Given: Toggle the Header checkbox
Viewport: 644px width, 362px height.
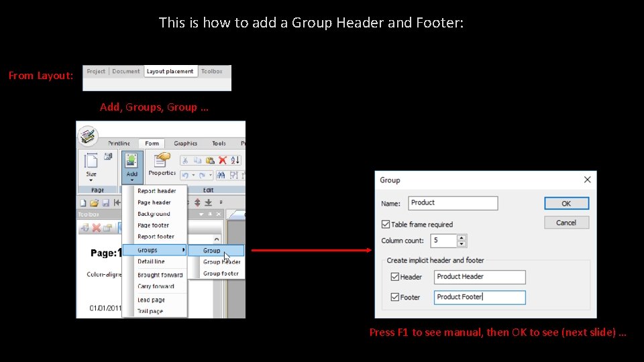Looking at the screenshot, I should coord(394,277).
